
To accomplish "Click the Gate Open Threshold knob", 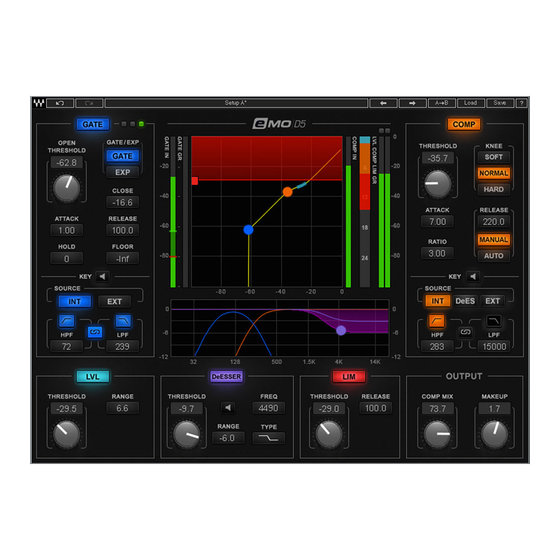I will [x=67, y=188].
